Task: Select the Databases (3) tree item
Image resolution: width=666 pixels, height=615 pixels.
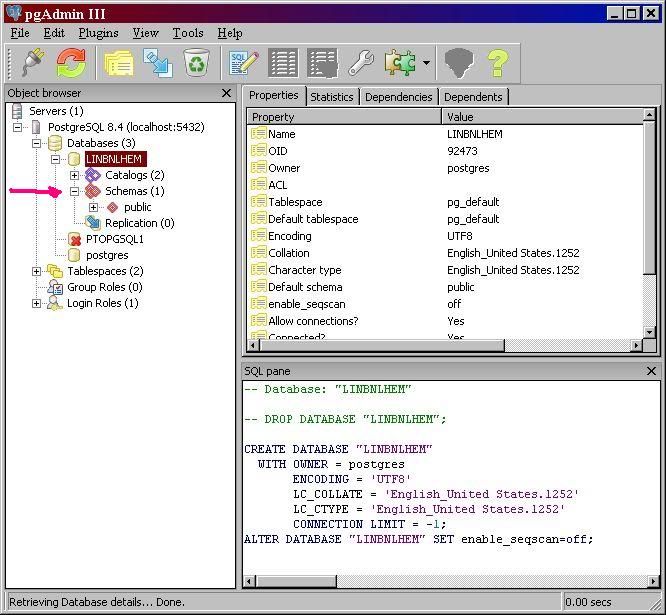Action: pos(101,143)
